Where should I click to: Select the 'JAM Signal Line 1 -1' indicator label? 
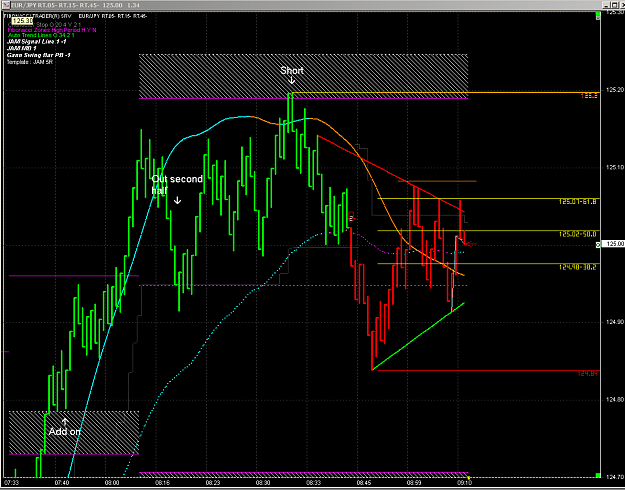[x=37, y=41]
